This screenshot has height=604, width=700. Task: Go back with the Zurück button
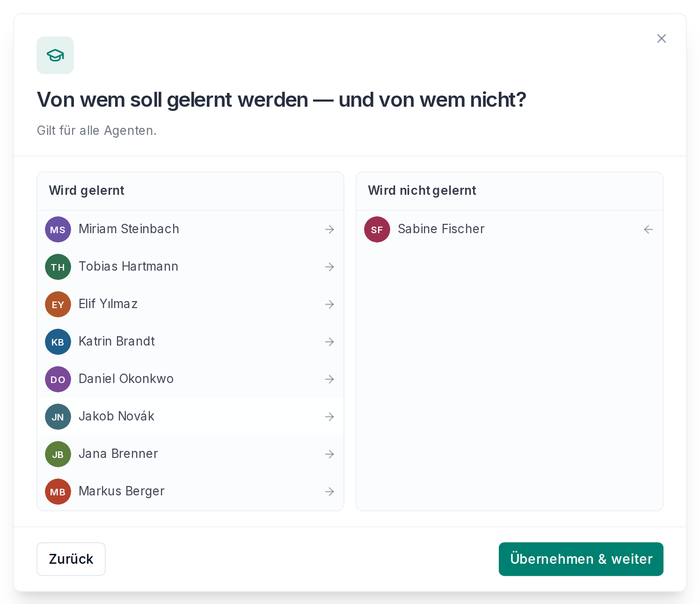pos(71,559)
